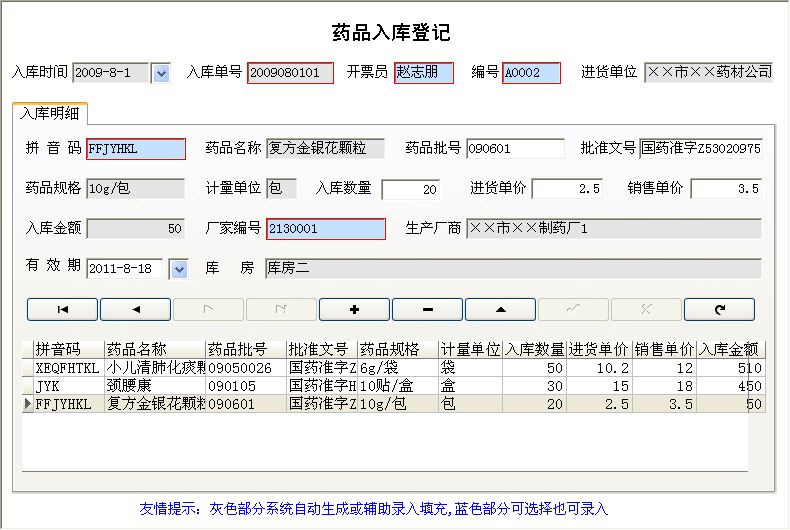Go to first record navigator button

[62, 309]
